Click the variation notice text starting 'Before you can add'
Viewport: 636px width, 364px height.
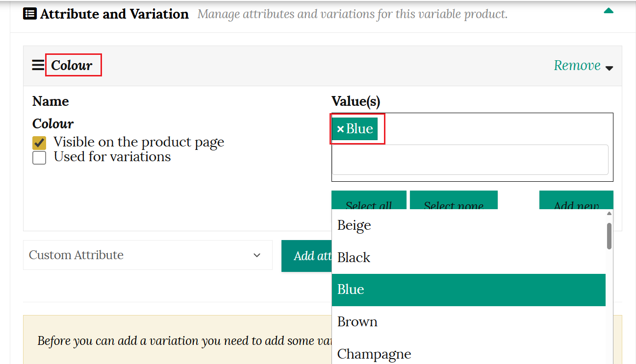click(184, 341)
